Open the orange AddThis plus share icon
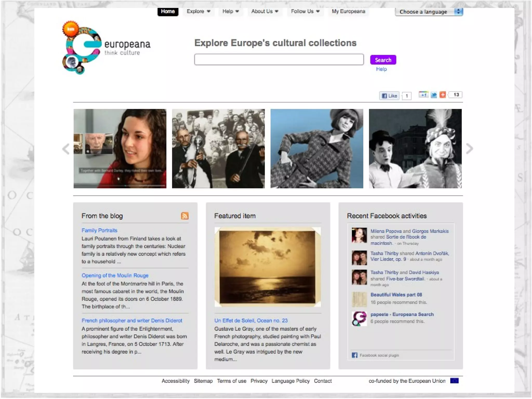 tap(443, 95)
